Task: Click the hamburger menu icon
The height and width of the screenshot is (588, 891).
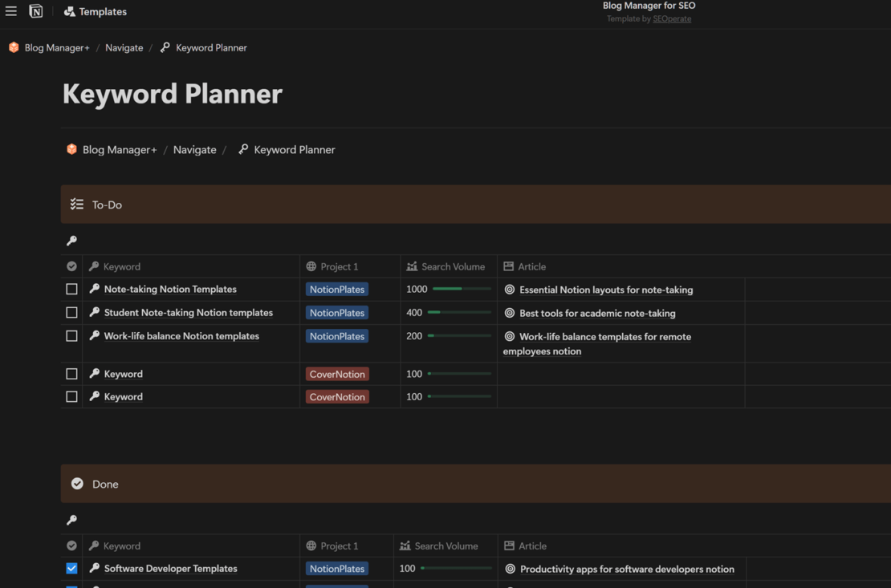Action: point(11,10)
